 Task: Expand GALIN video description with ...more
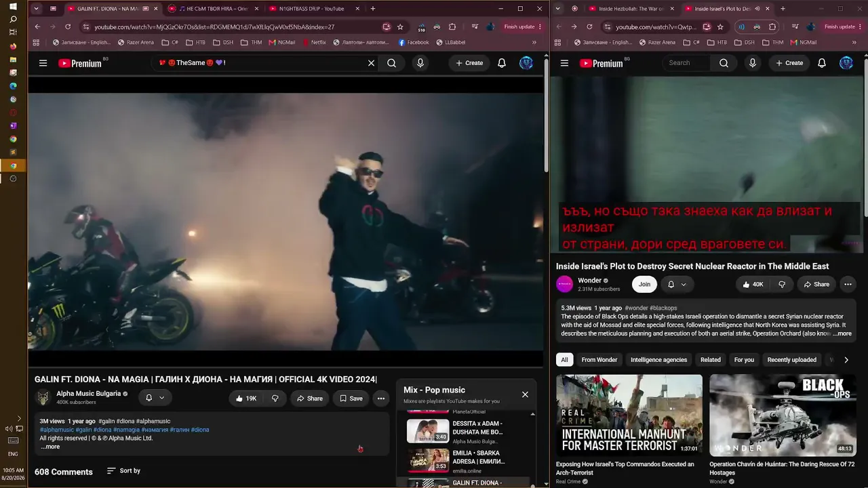[x=50, y=447]
